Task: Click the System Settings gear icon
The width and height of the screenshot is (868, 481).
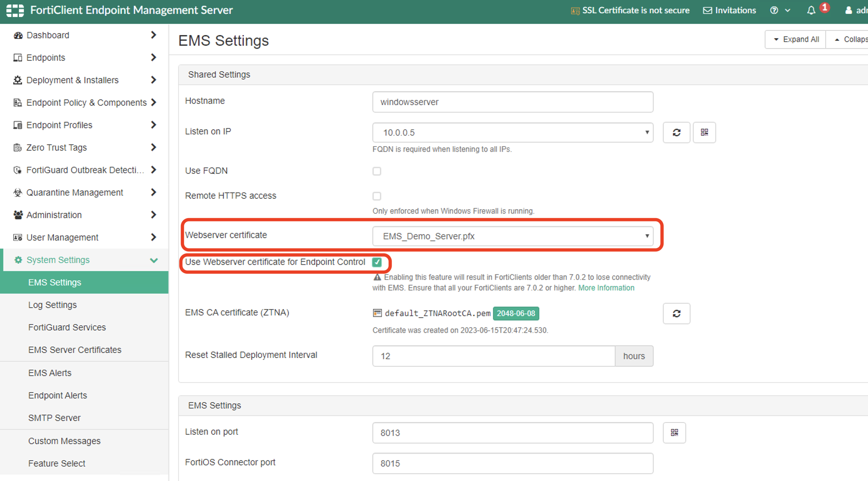Action: [x=18, y=260]
